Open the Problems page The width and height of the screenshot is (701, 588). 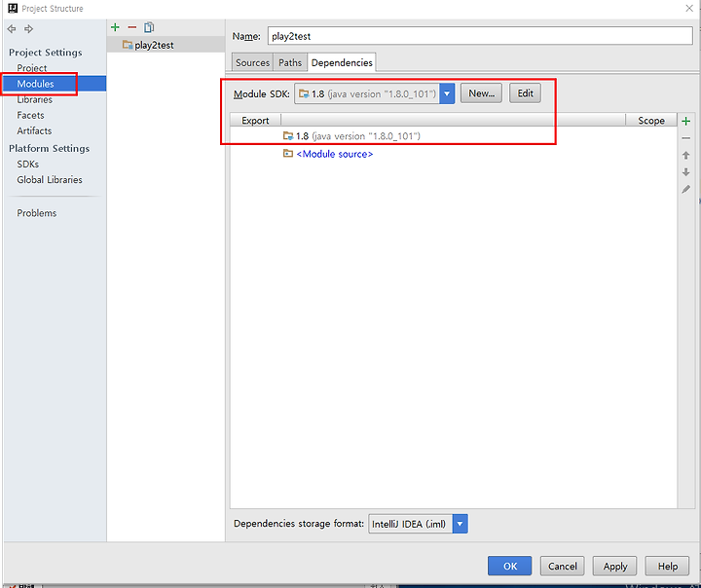click(x=37, y=213)
